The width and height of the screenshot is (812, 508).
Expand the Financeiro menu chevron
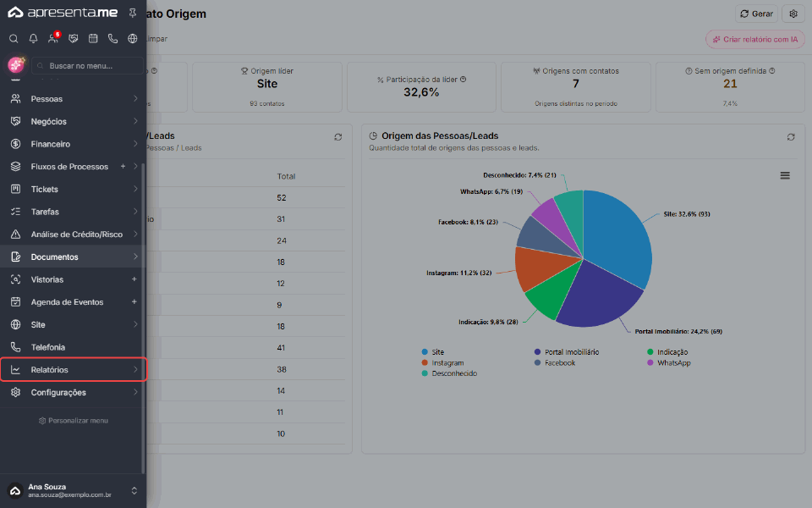135,144
